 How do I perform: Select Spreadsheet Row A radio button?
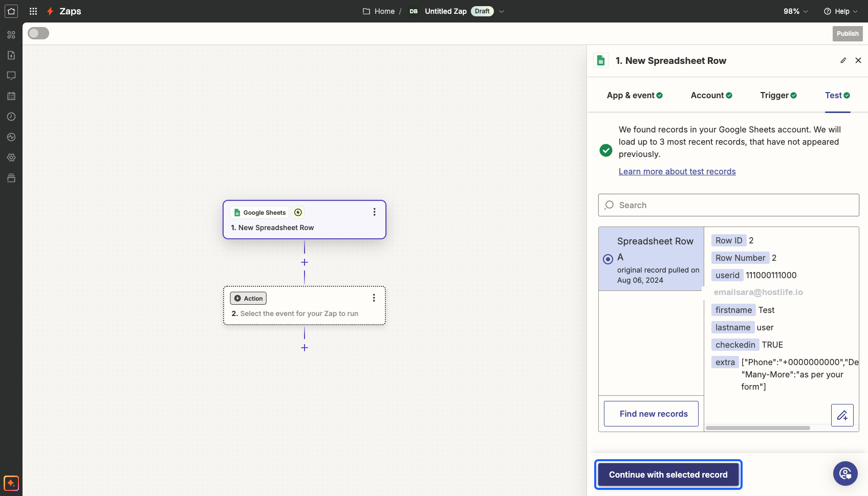click(608, 259)
